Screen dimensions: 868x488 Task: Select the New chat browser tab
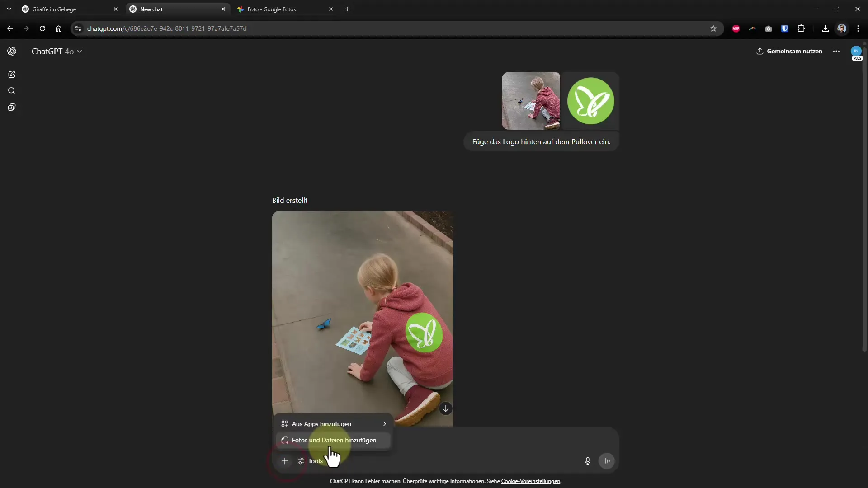tap(176, 9)
